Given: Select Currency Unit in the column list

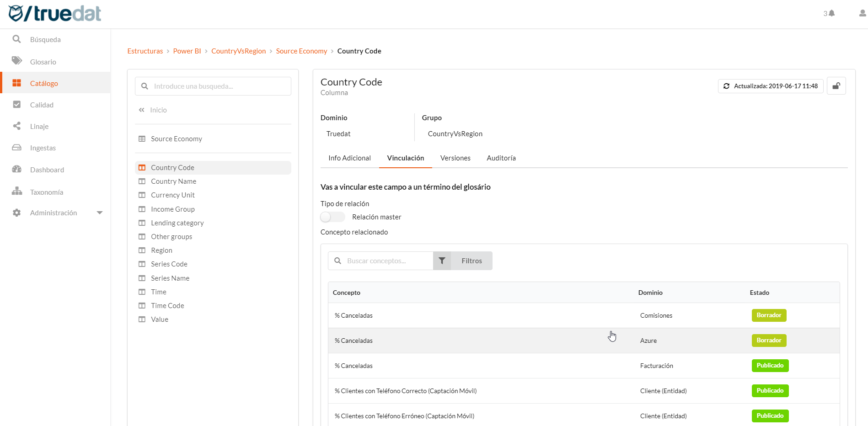Looking at the screenshot, I should (173, 195).
